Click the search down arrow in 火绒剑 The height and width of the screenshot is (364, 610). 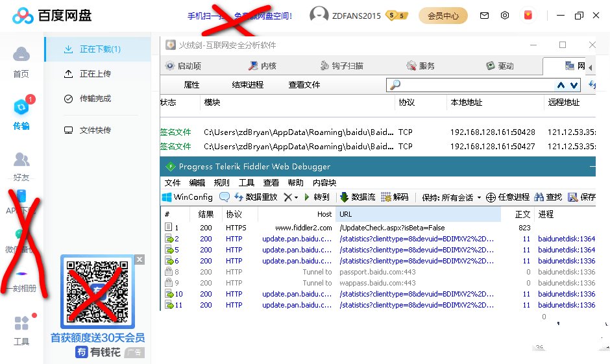(x=574, y=85)
